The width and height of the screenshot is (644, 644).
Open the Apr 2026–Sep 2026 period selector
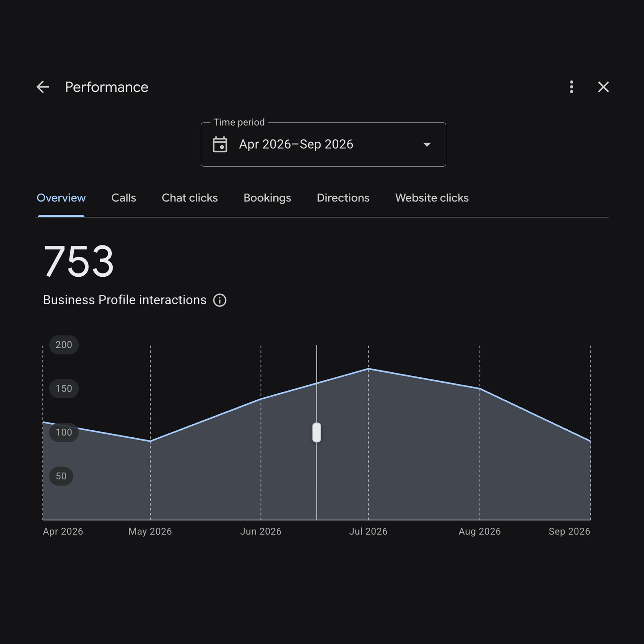point(323,144)
